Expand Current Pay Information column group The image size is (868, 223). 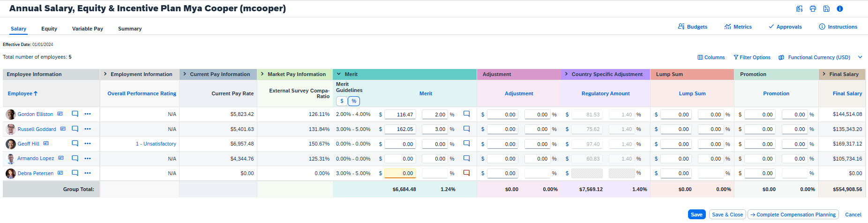click(x=185, y=74)
